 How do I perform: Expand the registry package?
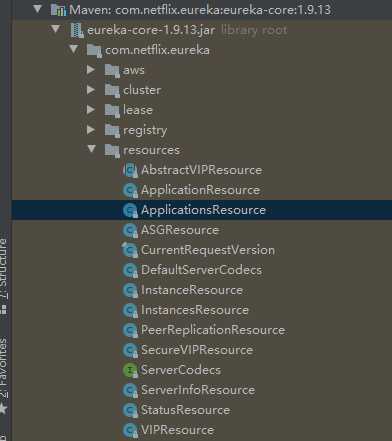[91, 130]
